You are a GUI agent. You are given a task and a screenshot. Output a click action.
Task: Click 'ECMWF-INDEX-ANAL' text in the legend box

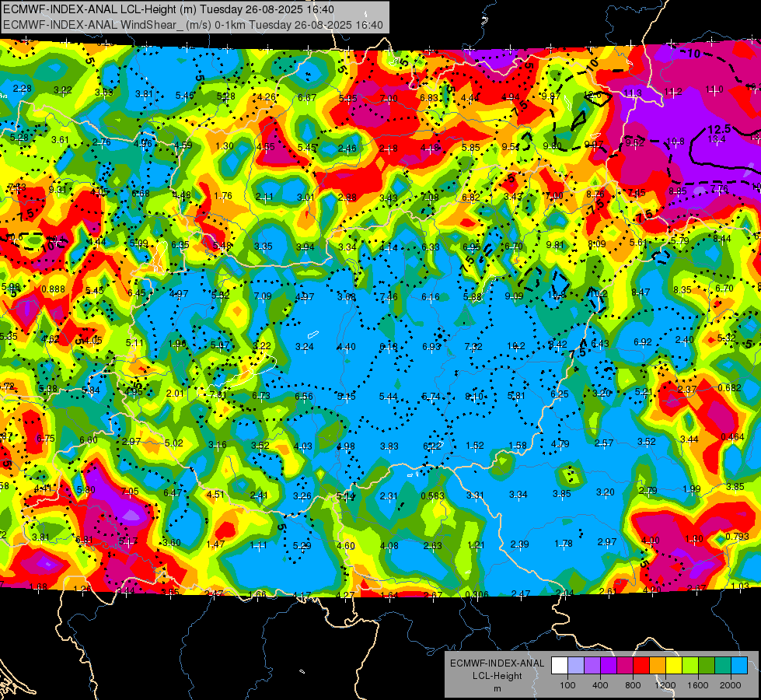pos(497,663)
